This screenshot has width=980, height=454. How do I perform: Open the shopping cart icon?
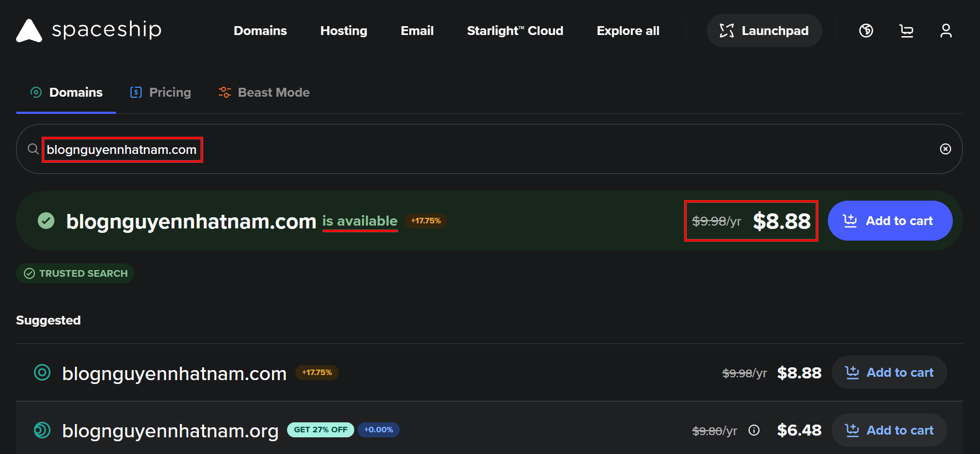pyautogui.click(x=906, y=31)
